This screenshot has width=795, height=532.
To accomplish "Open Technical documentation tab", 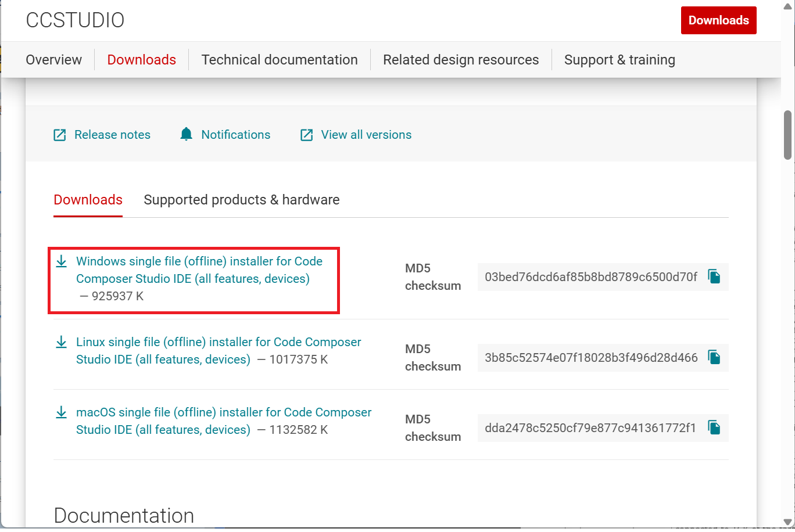I will [280, 60].
